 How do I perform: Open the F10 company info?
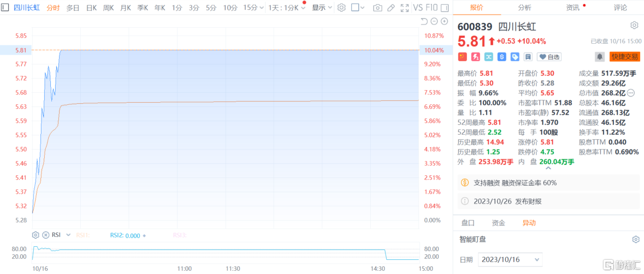[432, 8]
